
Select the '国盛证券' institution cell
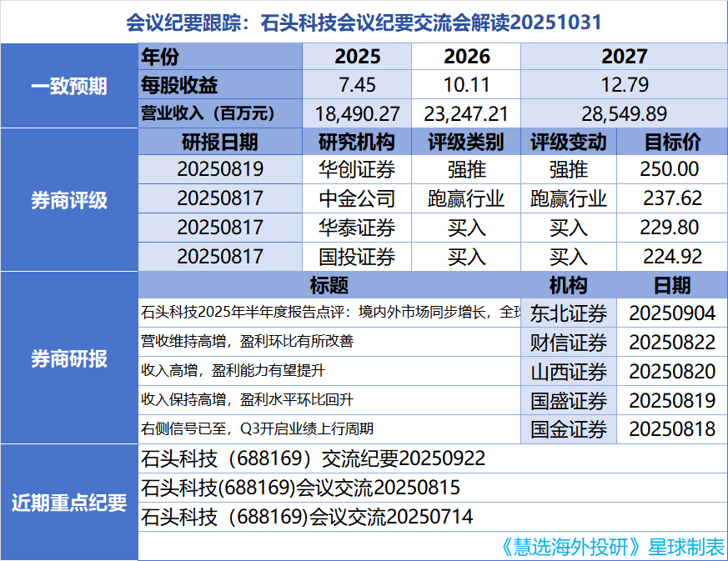569,400
